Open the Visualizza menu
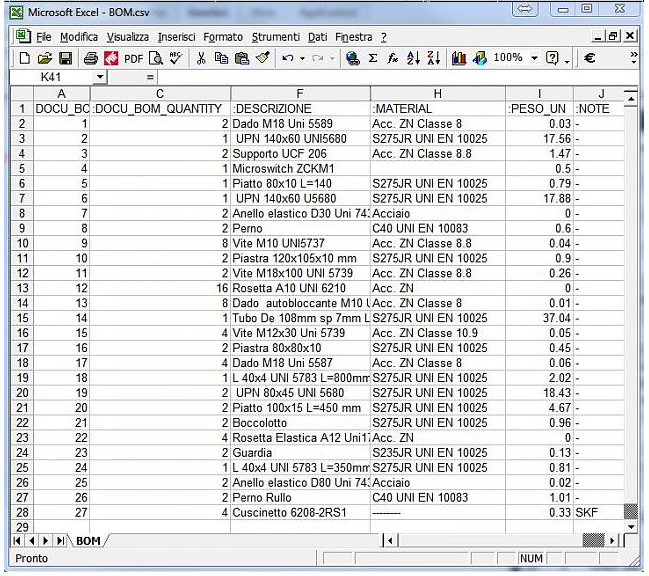Screen dimensions: 649x576 [128, 37]
